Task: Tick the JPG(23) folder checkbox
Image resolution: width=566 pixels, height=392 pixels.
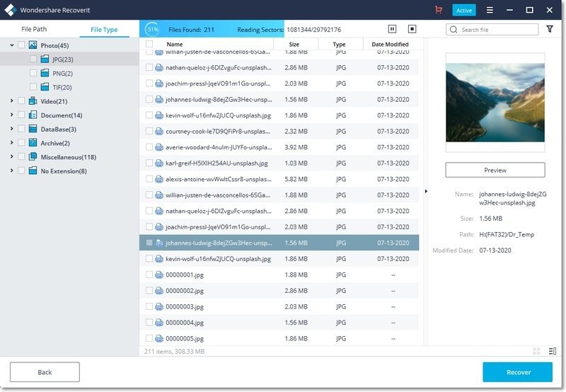Action: coord(33,59)
